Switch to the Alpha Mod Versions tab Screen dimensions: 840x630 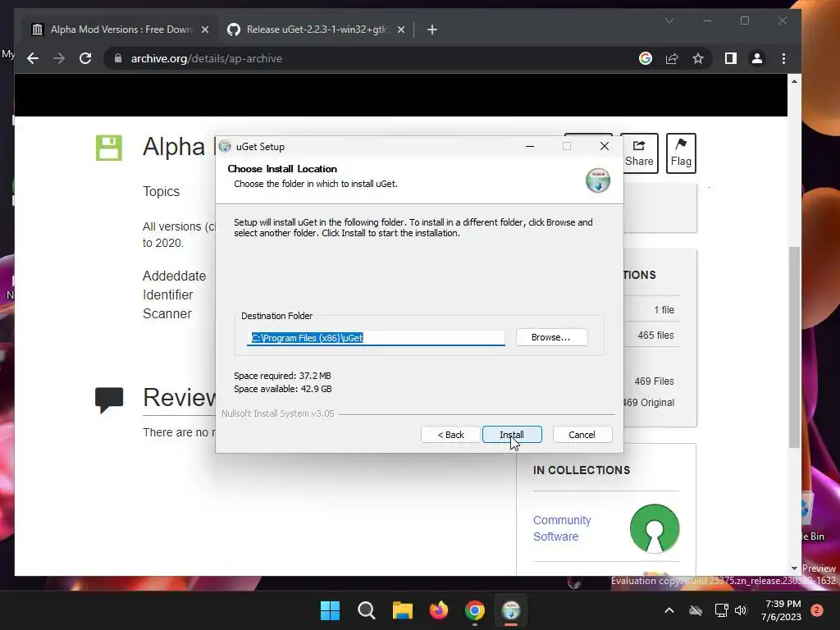120,30
